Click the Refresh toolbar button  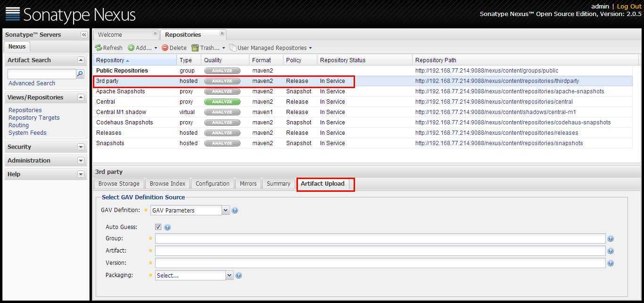pyautogui.click(x=109, y=48)
